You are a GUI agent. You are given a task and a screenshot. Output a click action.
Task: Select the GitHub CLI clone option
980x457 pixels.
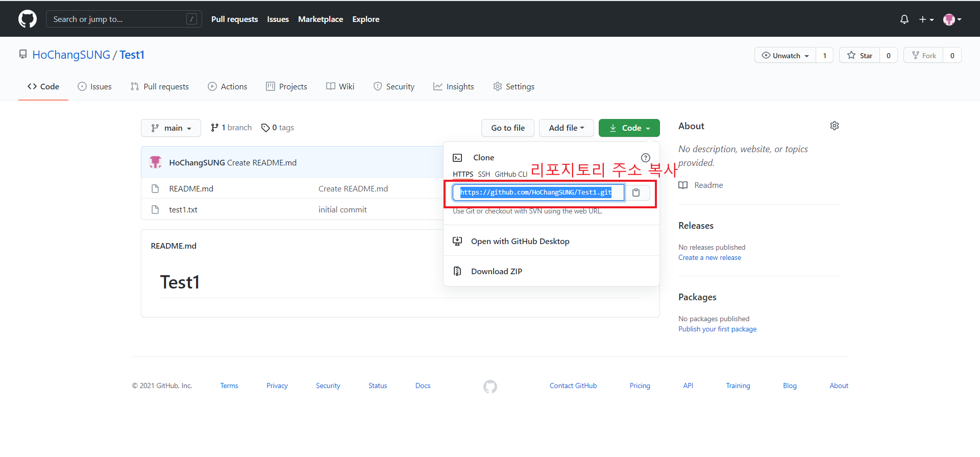[511, 174]
